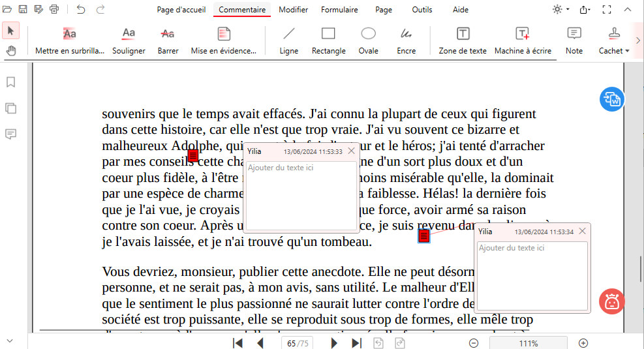This screenshot has width=644, height=349.
Task: Go to the previous page
Action: 260,343
